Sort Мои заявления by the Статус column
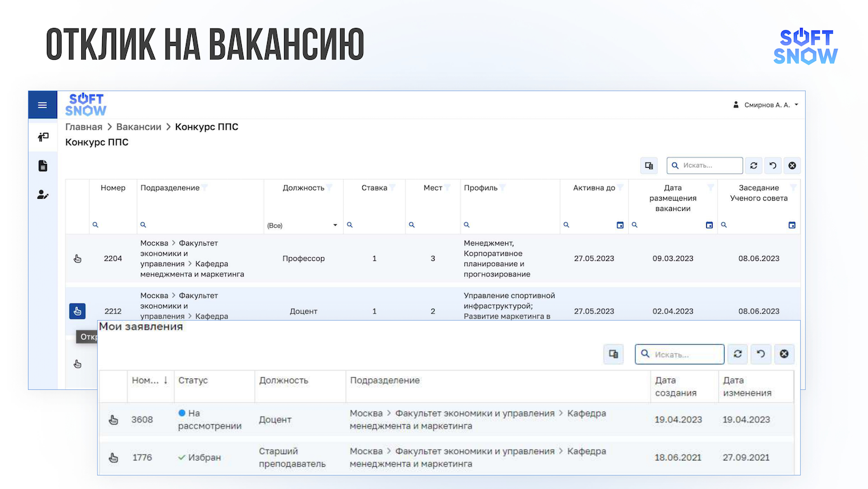868x489 pixels. (193, 380)
